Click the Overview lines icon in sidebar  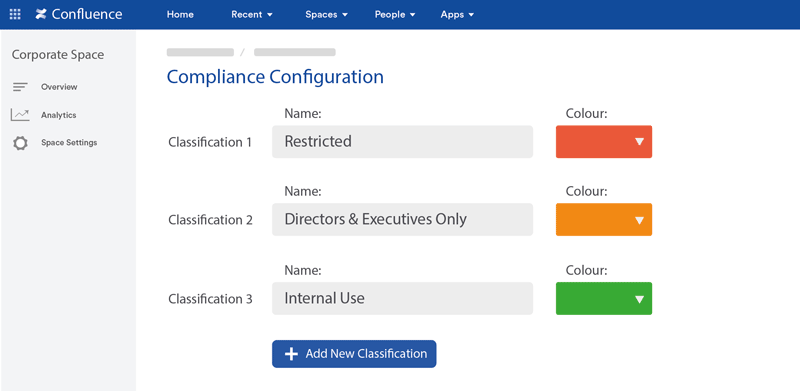pos(20,87)
